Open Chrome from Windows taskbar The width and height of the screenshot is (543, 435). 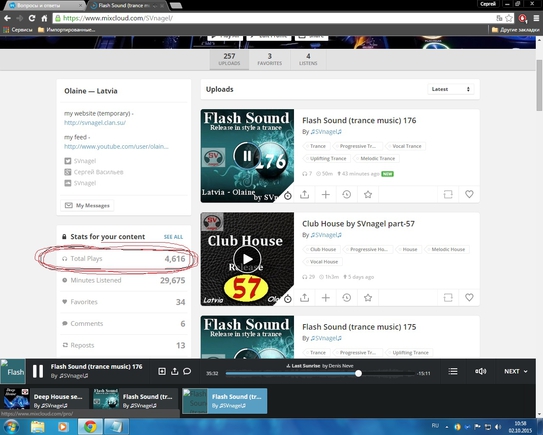90,427
